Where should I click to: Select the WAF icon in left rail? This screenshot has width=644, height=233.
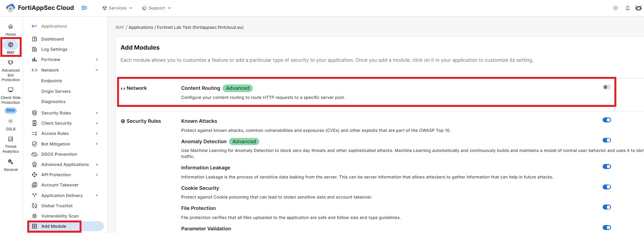point(11,45)
